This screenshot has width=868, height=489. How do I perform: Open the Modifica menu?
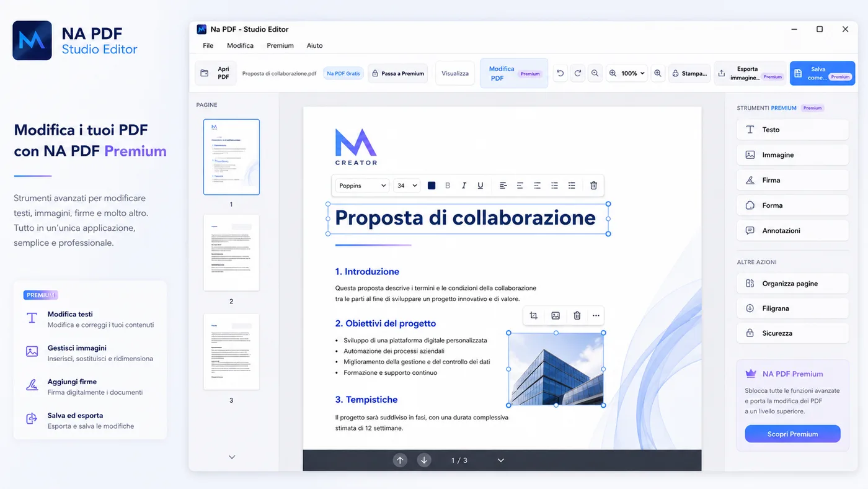pyautogui.click(x=240, y=45)
